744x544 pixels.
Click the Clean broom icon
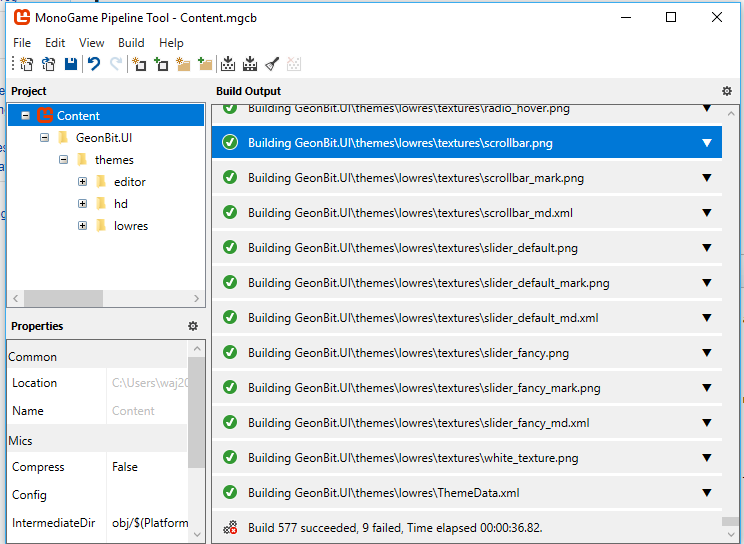coord(272,64)
